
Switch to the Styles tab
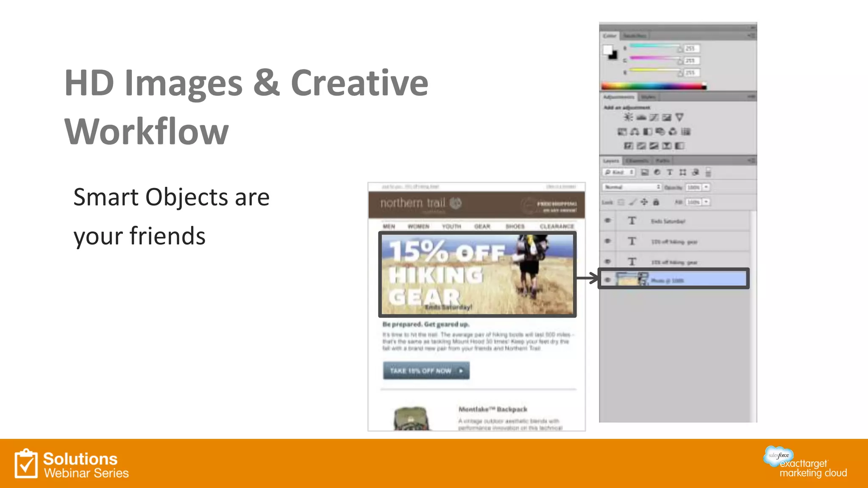[x=648, y=97]
